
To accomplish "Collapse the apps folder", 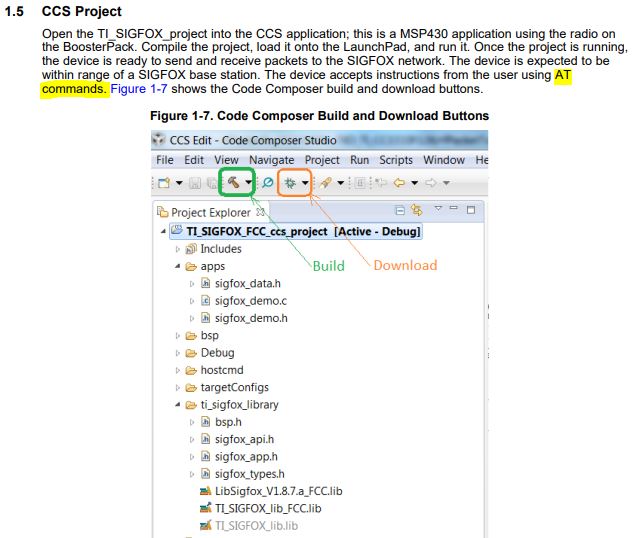I will (177, 266).
